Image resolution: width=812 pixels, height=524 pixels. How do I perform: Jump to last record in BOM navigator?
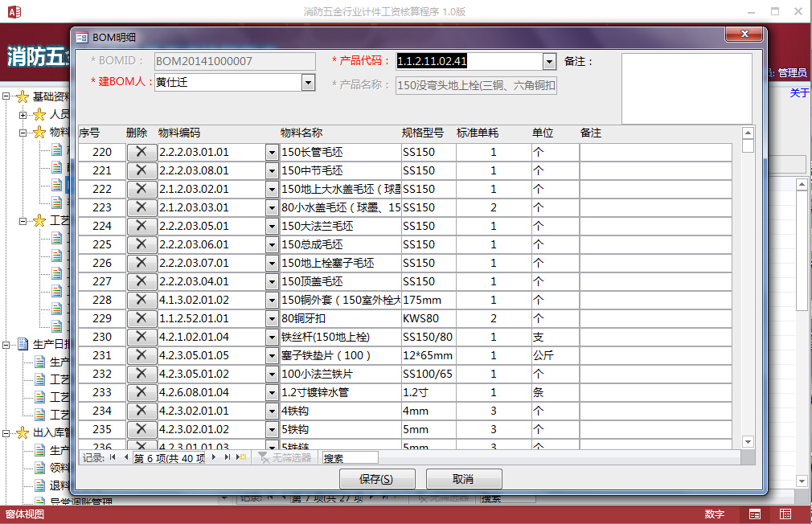pos(227,457)
